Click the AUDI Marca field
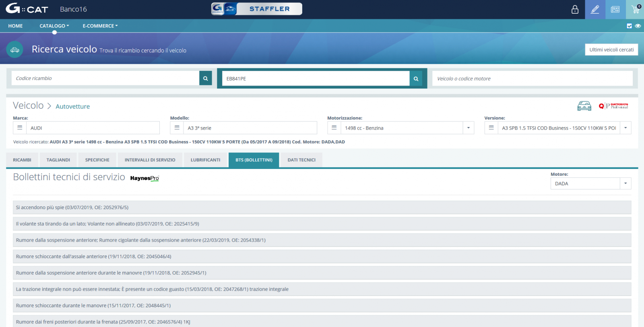This screenshot has width=644, height=327. tap(93, 128)
